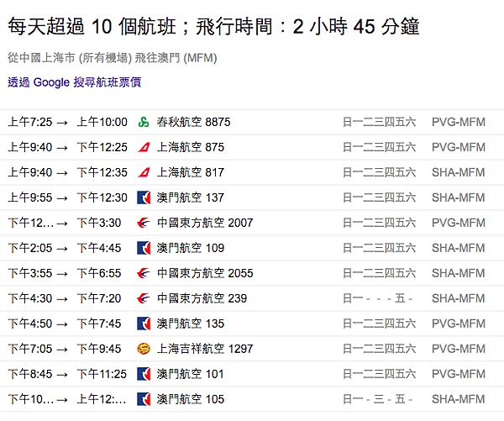
Task: Click route PVG-MFM for flight 8875
Action: pyautogui.click(x=459, y=122)
